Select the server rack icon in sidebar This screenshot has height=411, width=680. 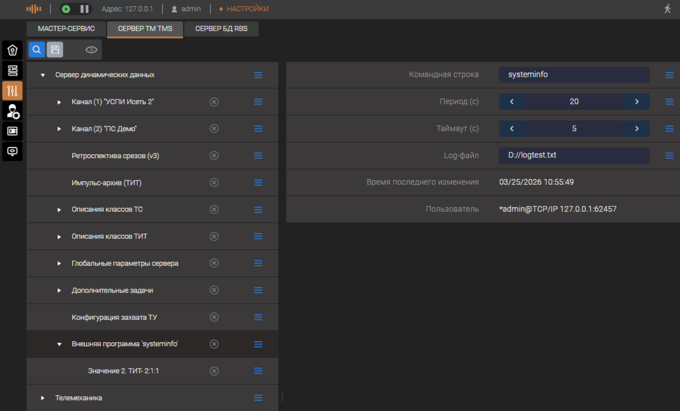tap(13, 71)
